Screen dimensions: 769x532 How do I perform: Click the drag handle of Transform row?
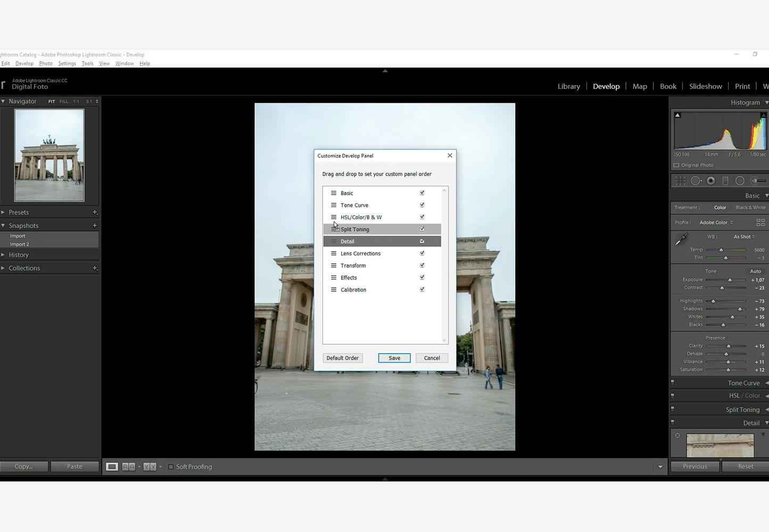(x=334, y=265)
